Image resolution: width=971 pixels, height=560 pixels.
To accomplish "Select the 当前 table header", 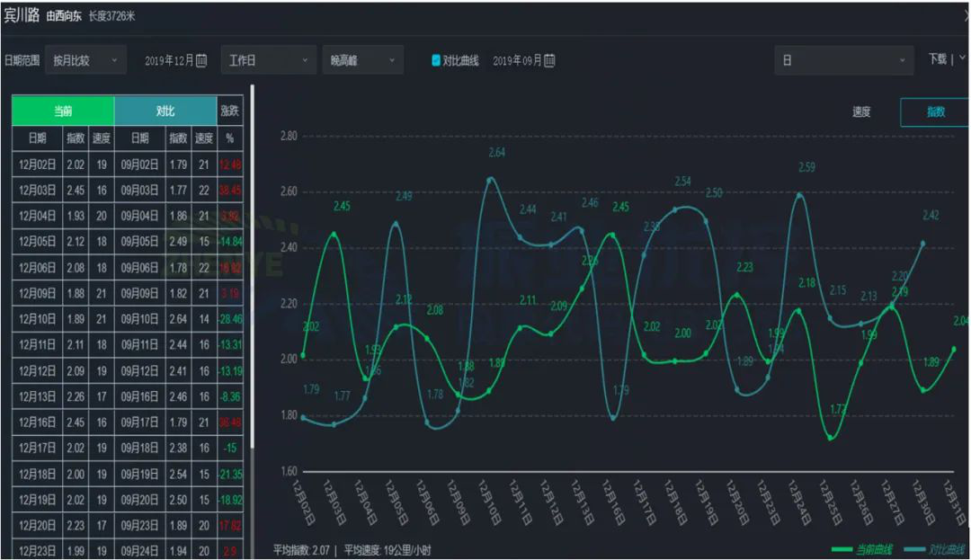I will pos(63,111).
